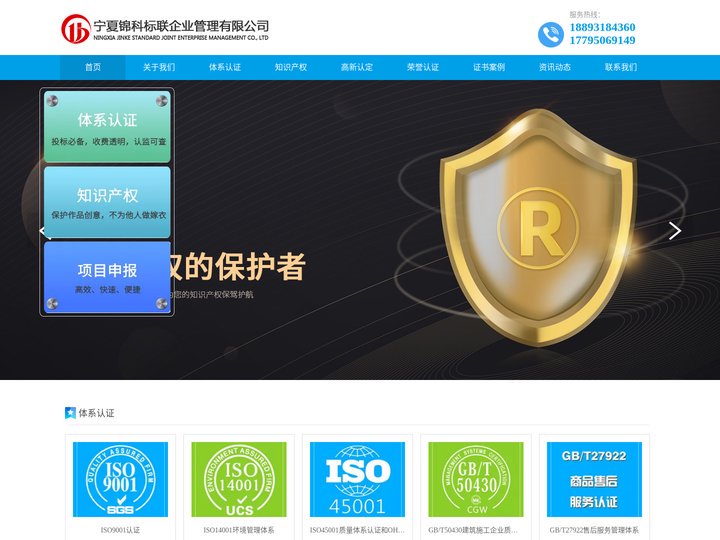720x540 pixels.
Task: Open the ISO 9001 SGS thumbnail
Action: click(x=120, y=479)
